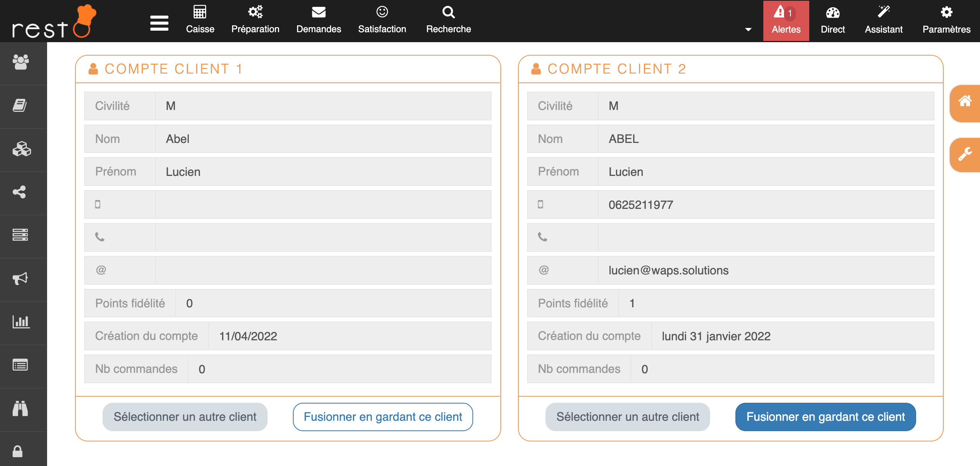The width and height of the screenshot is (980, 466).
Task: Select another client for Compte Client 1
Action: (185, 417)
